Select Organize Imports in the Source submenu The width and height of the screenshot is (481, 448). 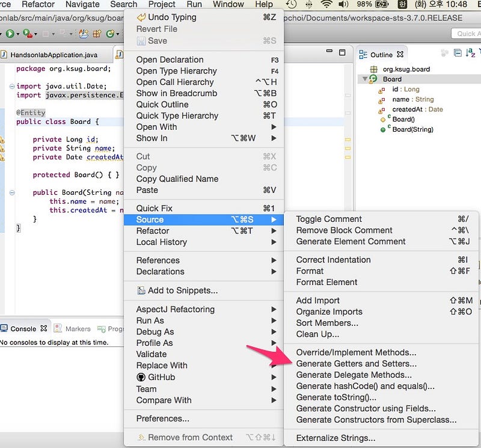[382, 311]
